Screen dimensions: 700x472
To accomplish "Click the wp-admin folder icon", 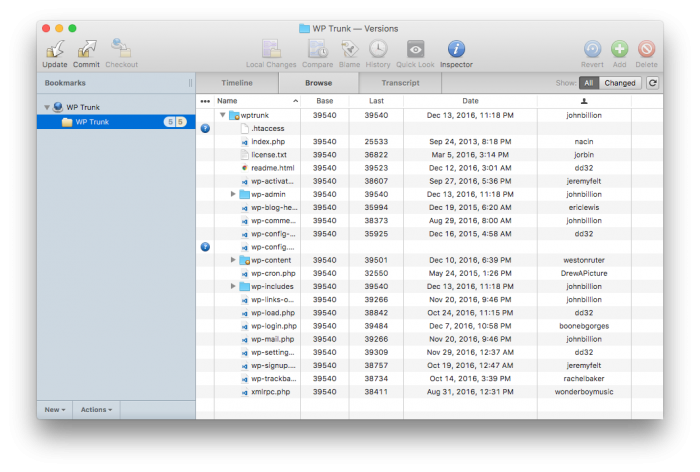I will 245,195.
